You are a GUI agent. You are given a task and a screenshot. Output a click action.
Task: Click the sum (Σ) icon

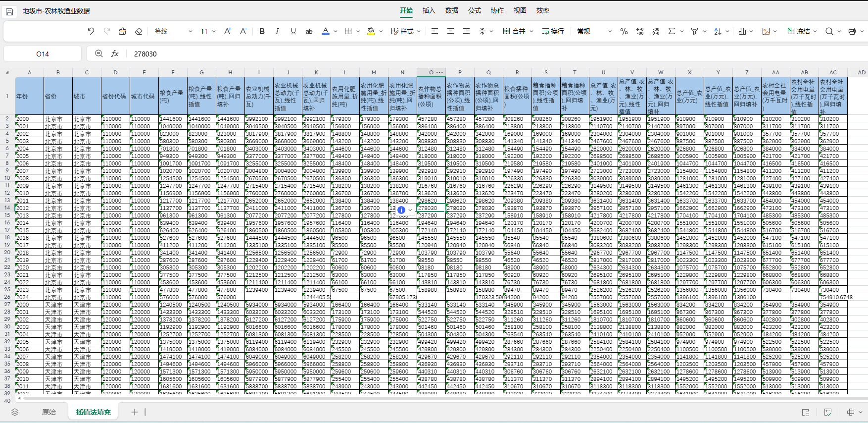pyautogui.click(x=672, y=31)
